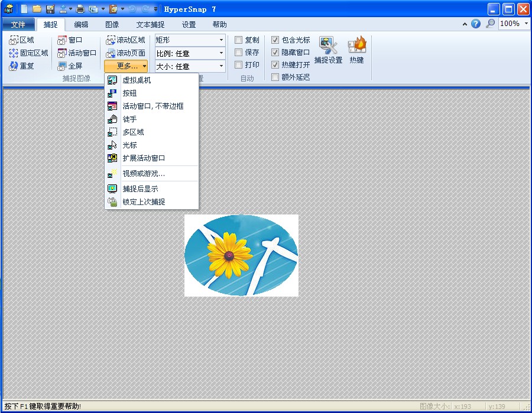Open the 热键 hotkeys flame icon
This screenshot has height=413, width=532.
(x=356, y=50)
